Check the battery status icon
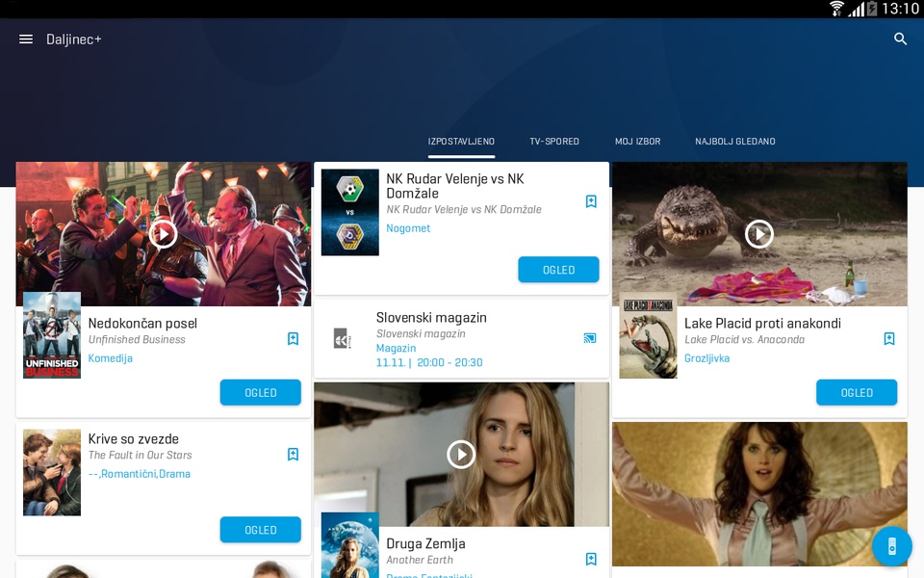 (x=872, y=9)
